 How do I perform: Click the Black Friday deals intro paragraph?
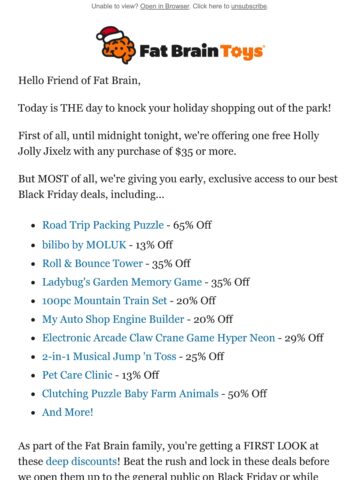click(x=178, y=187)
